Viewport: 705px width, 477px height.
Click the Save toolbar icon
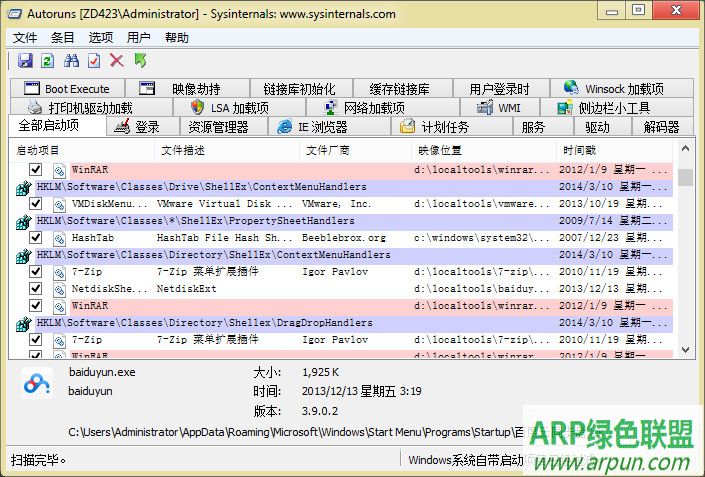point(25,60)
